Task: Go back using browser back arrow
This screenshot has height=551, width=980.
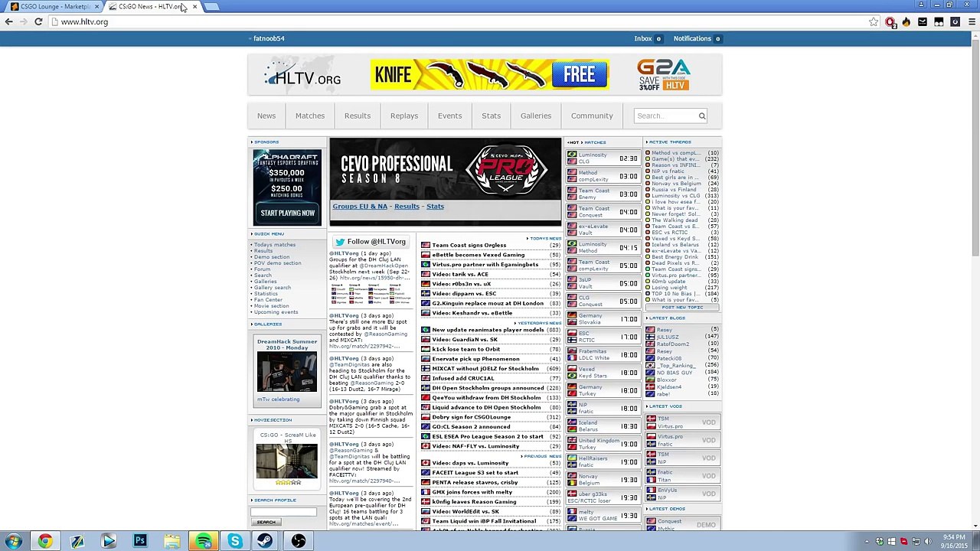Action: click(x=8, y=22)
